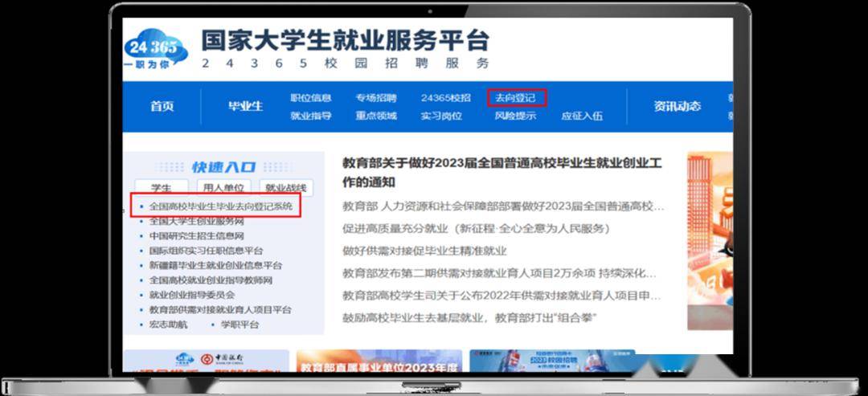Image resolution: width=868 pixels, height=396 pixels.
Task: Open 重点领域 link
Action: [376, 116]
